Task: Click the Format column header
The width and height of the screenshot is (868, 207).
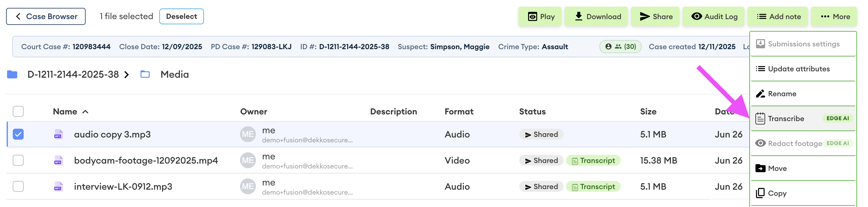Action: coord(459,112)
